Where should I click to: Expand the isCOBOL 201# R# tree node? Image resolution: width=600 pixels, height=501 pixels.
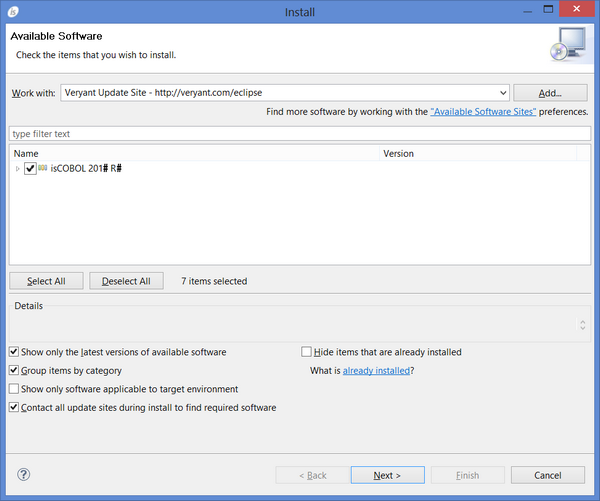pos(17,169)
